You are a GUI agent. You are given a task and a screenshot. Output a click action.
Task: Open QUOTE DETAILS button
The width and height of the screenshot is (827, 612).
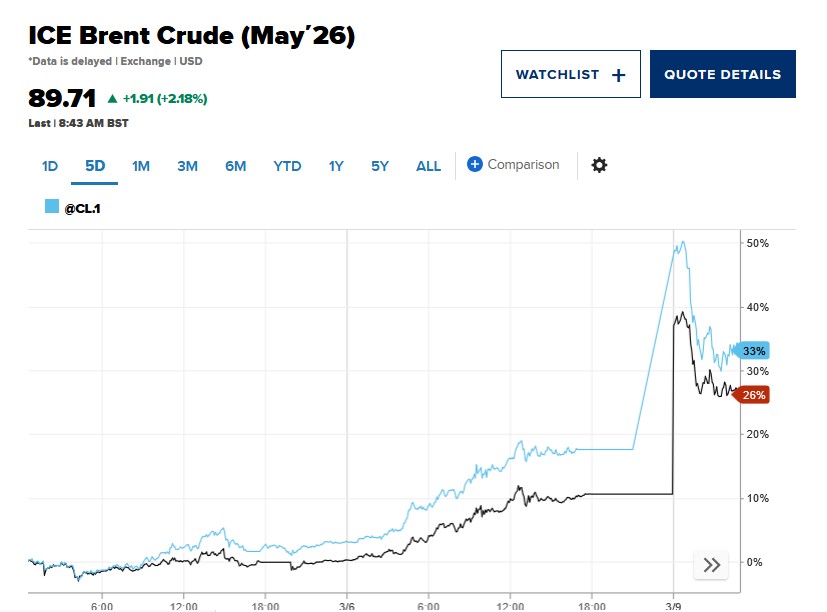(722, 75)
